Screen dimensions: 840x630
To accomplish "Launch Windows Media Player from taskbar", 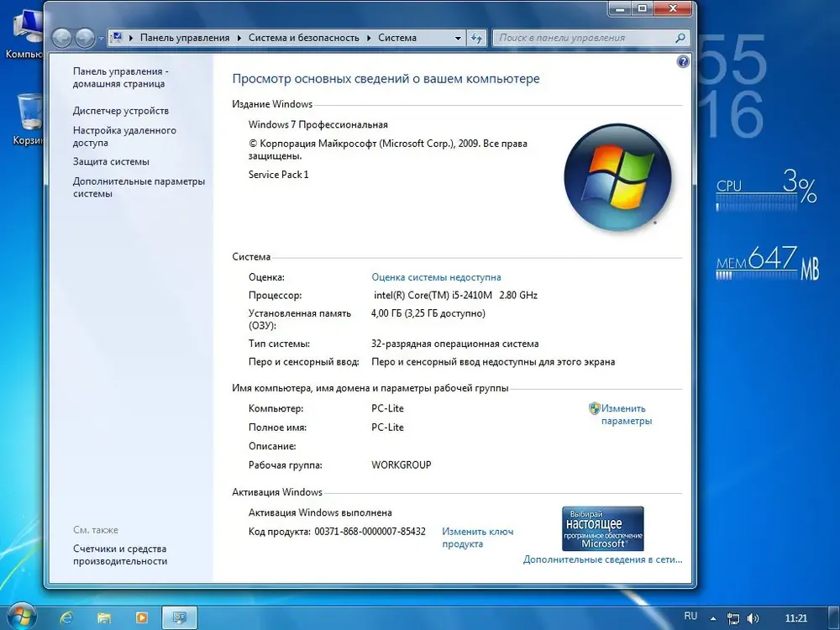I will [x=141, y=617].
